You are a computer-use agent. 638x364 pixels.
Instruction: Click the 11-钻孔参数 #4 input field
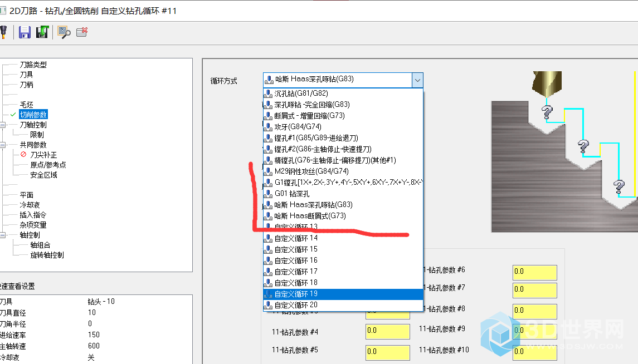[388, 332]
